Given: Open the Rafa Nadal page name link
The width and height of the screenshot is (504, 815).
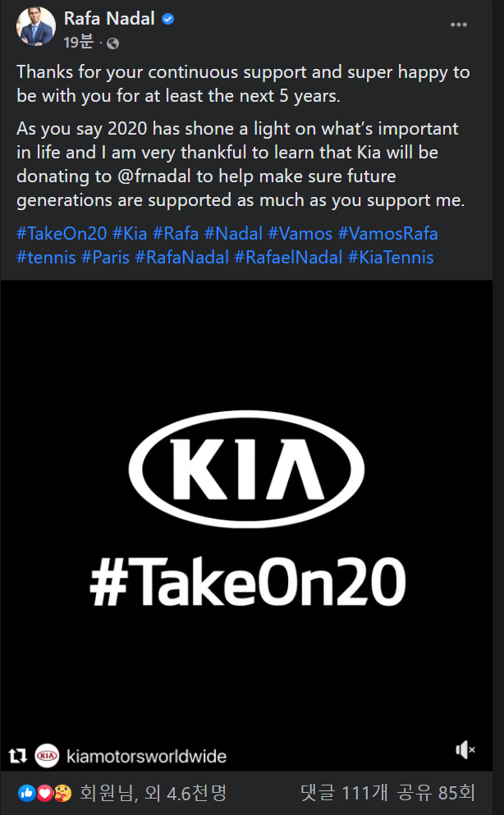Looking at the screenshot, I should click(x=109, y=19).
